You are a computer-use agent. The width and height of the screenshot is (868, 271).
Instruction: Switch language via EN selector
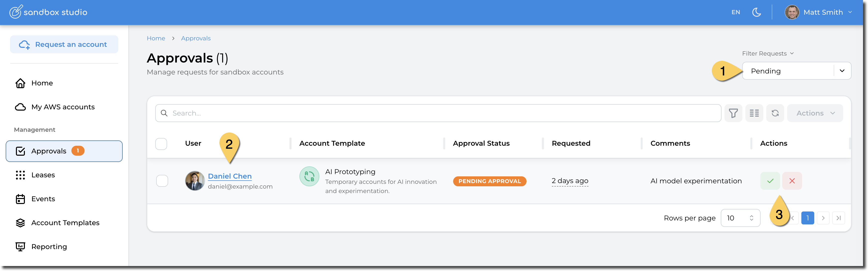pos(736,12)
